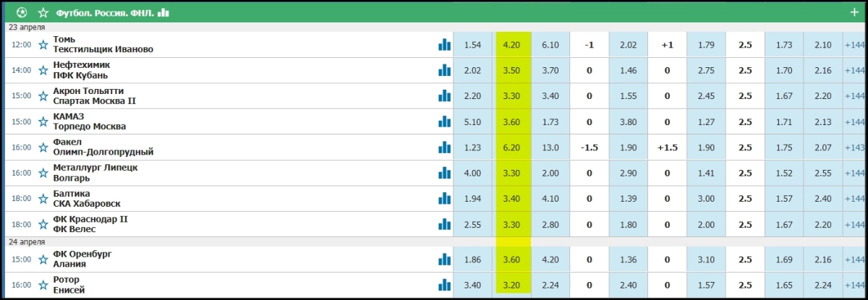This screenshot has height=300, width=868.
Task: Choose home win odds 2.55 for ФК Краснодар II
Action: [x=472, y=224]
